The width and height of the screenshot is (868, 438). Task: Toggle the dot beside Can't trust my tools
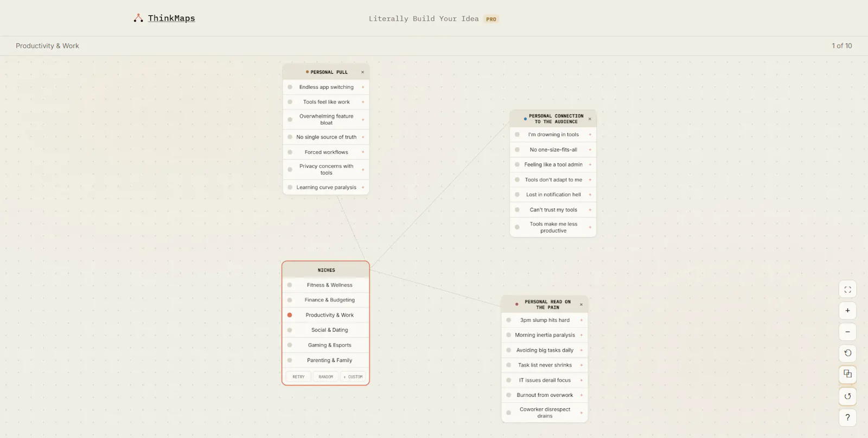pos(518,210)
